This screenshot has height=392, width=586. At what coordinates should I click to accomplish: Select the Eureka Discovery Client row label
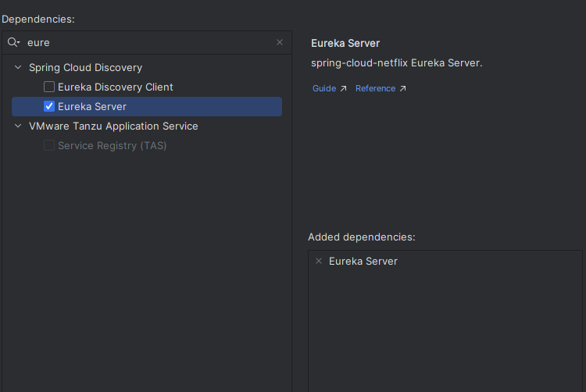(x=116, y=87)
